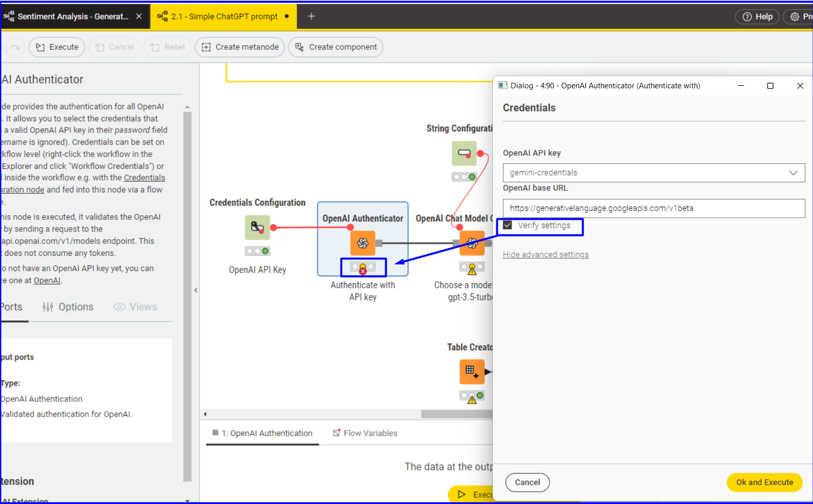Click the Credentials link in description
This screenshot has height=504, width=813.
144,178
